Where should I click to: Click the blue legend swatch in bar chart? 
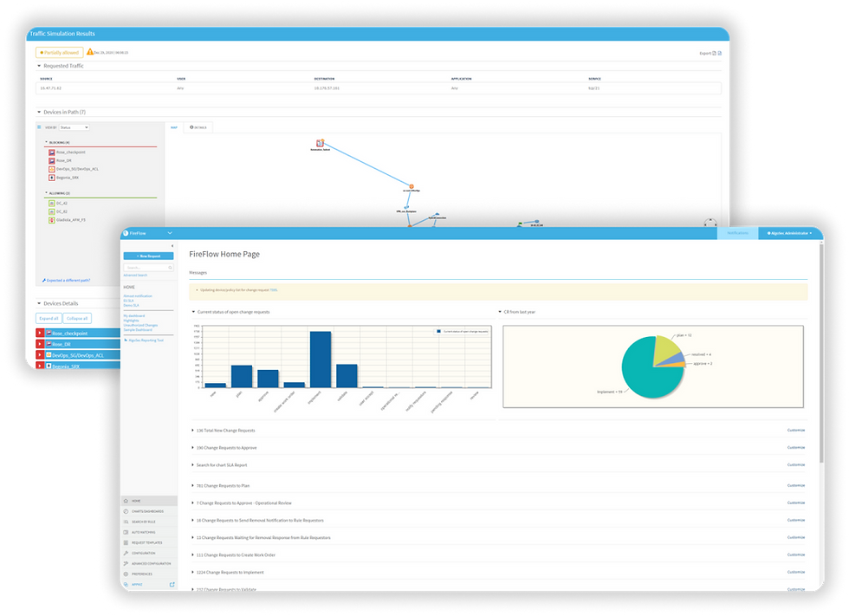pyautogui.click(x=438, y=331)
